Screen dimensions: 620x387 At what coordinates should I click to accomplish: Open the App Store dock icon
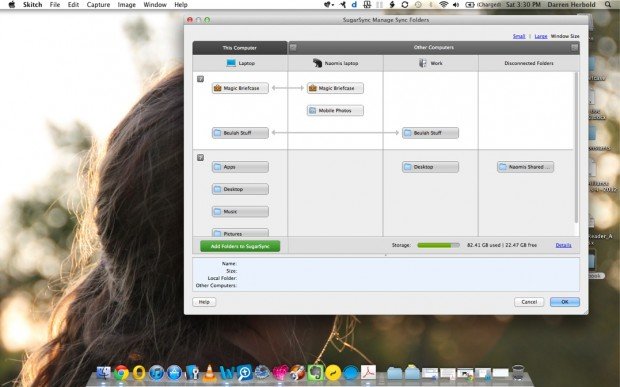(174, 373)
